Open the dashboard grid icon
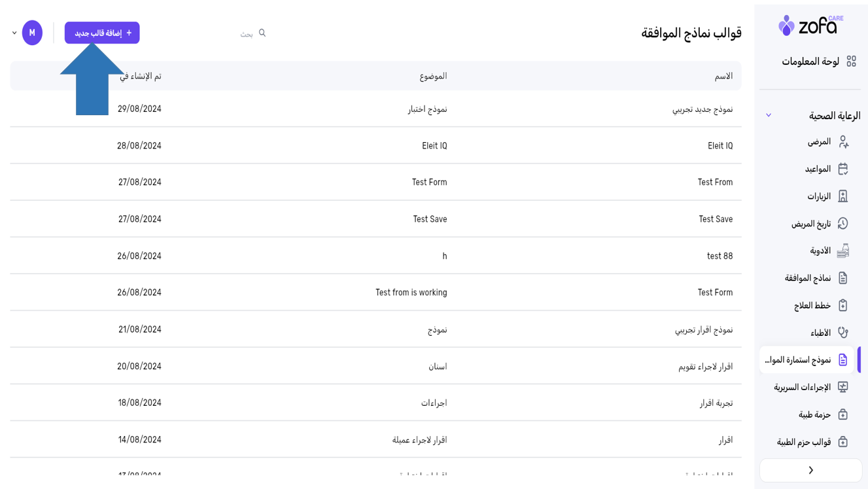Viewport: 868px width, 489px height. (x=851, y=62)
